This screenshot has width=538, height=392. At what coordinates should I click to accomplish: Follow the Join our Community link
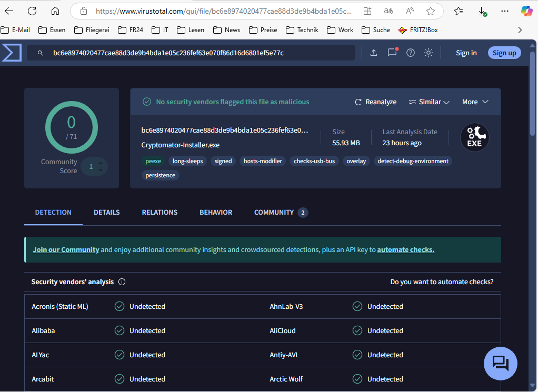point(66,250)
